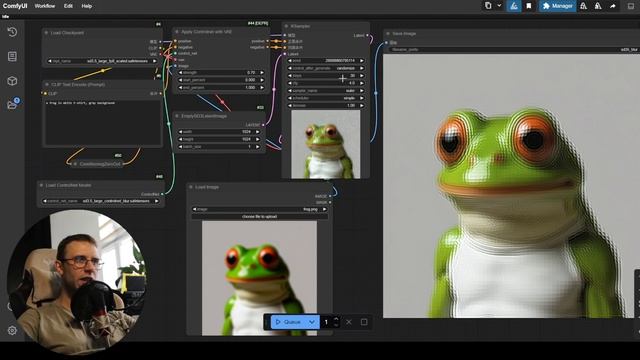This screenshot has height=360, width=640.
Task: Collapse the Load ControlNet Model node
Action: pos(41,185)
